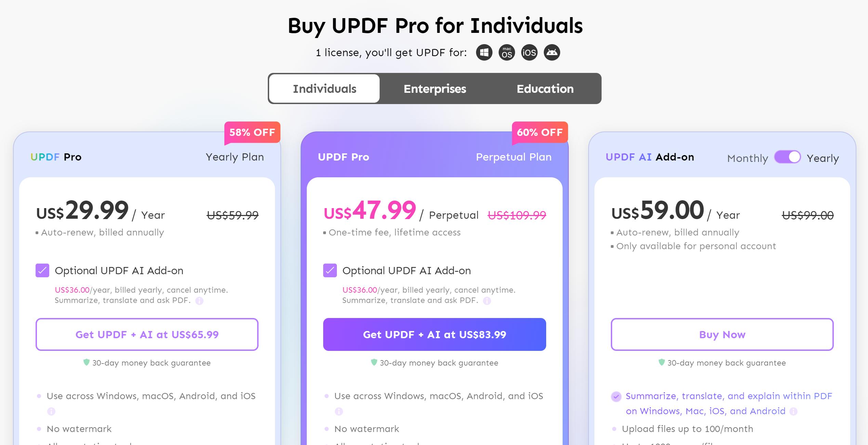
Task: Select the Individuals tab
Action: click(325, 89)
